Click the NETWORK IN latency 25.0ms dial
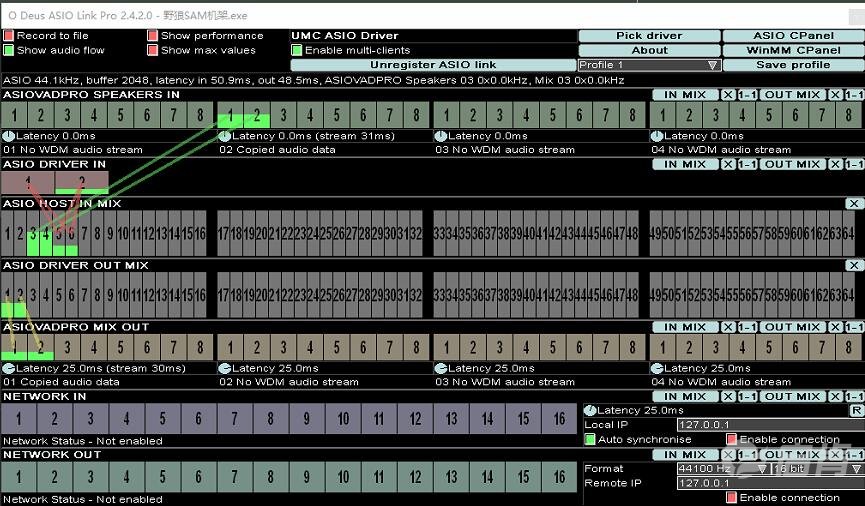 (x=590, y=411)
